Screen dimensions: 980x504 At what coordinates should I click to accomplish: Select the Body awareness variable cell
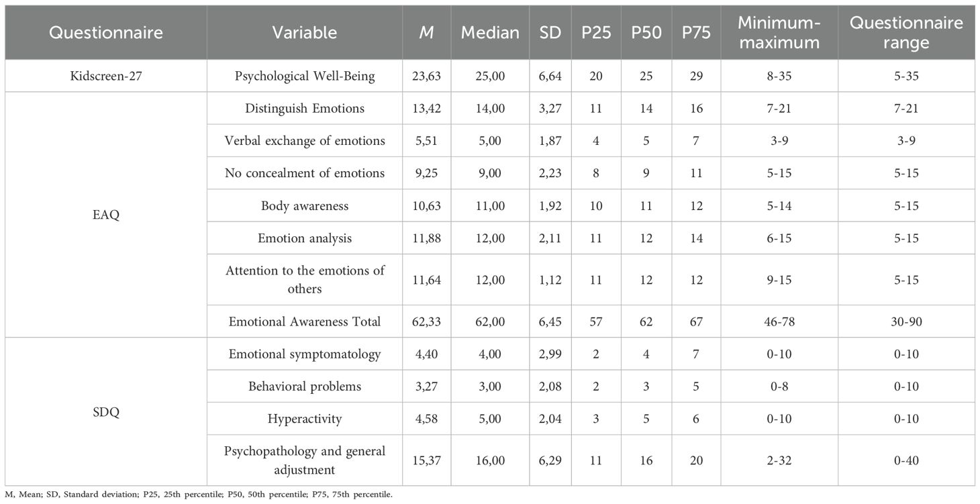click(305, 205)
